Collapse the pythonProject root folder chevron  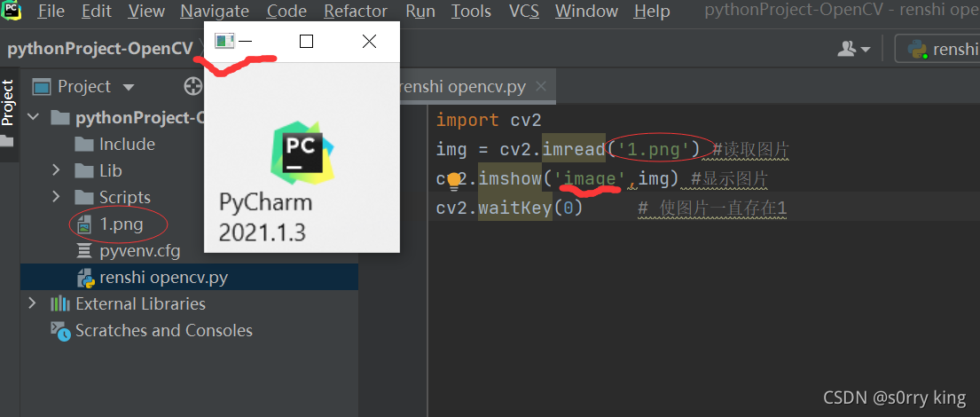click(33, 117)
